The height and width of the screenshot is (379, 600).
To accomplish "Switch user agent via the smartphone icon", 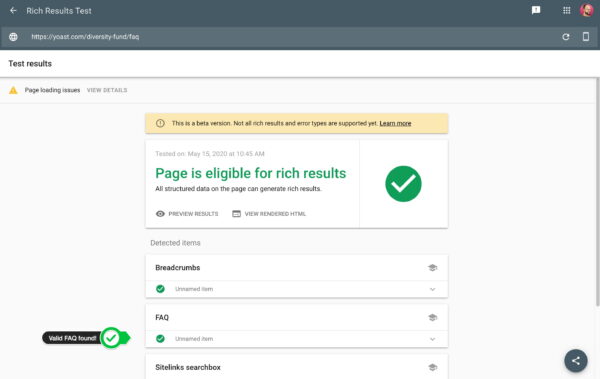I will (x=585, y=36).
